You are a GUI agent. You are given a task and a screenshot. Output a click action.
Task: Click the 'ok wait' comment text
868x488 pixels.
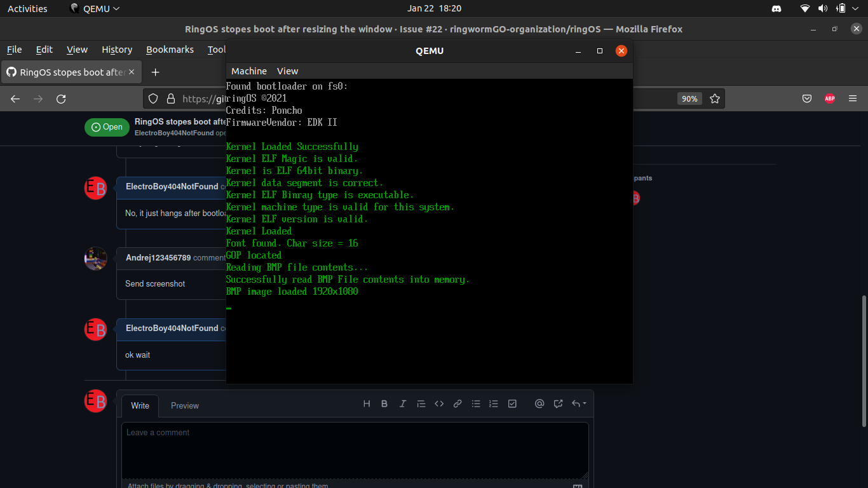[x=138, y=355]
